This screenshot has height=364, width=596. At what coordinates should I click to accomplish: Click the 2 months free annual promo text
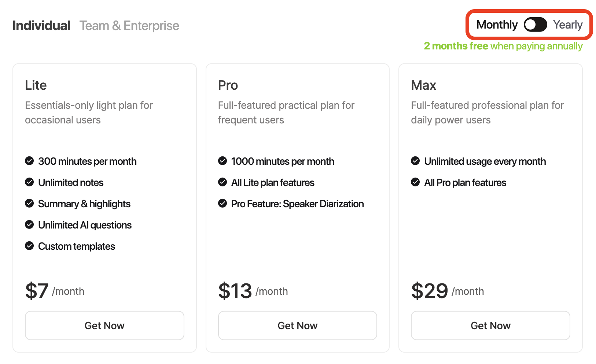pyautogui.click(x=503, y=46)
